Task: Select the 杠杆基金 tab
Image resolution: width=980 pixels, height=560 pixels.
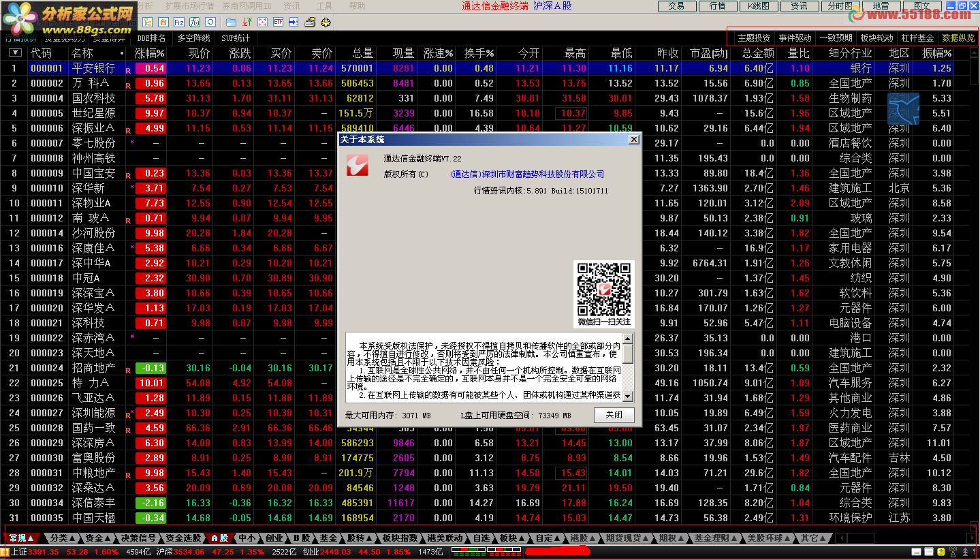Action: [917, 38]
